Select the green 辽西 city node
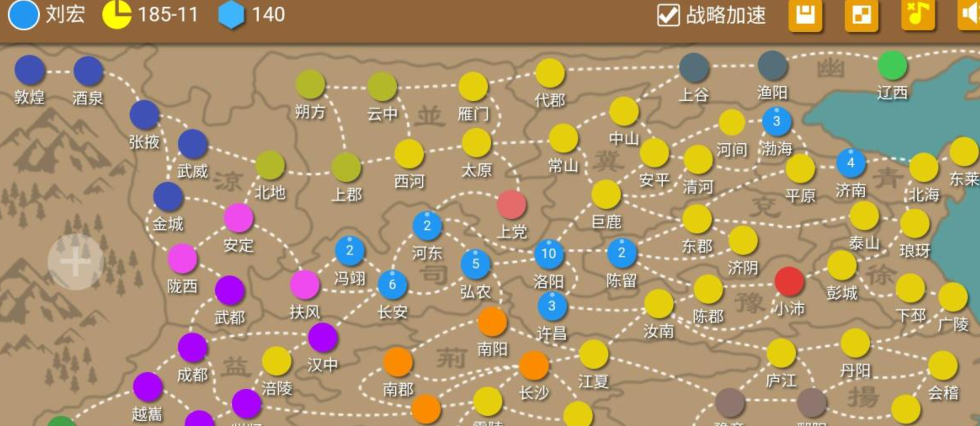 892,66
